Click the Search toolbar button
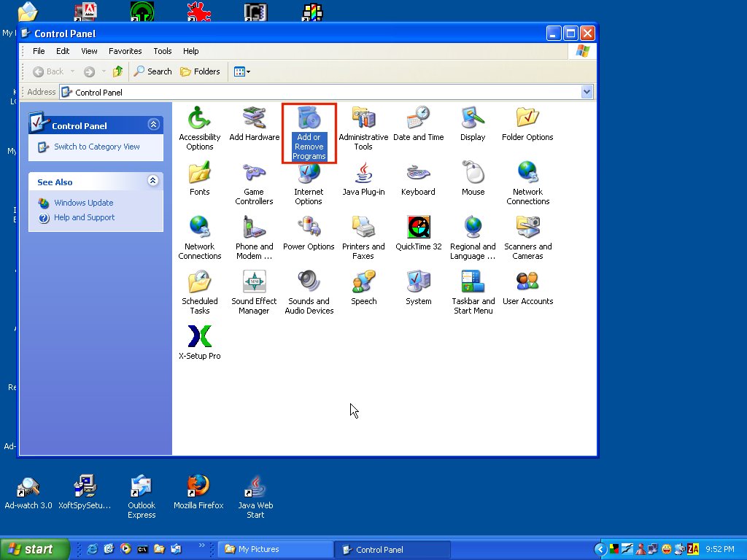This screenshot has width=747, height=560. (152, 71)
